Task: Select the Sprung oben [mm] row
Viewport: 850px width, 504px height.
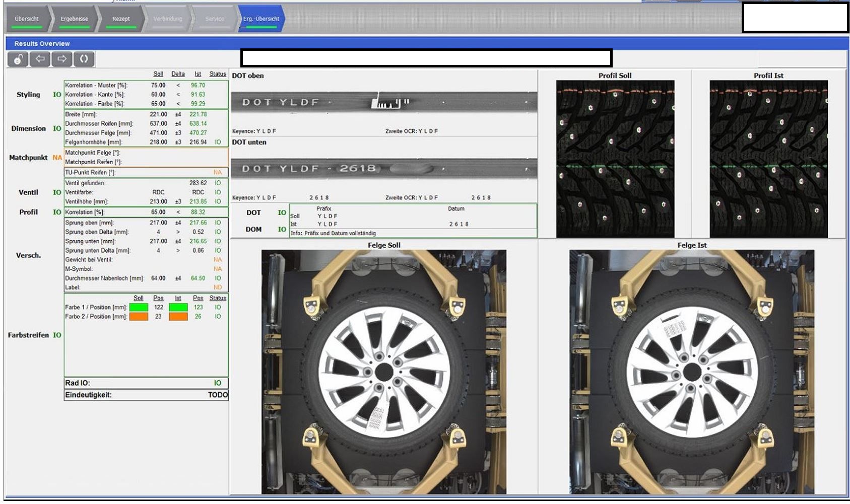Action: click(146, 223)
